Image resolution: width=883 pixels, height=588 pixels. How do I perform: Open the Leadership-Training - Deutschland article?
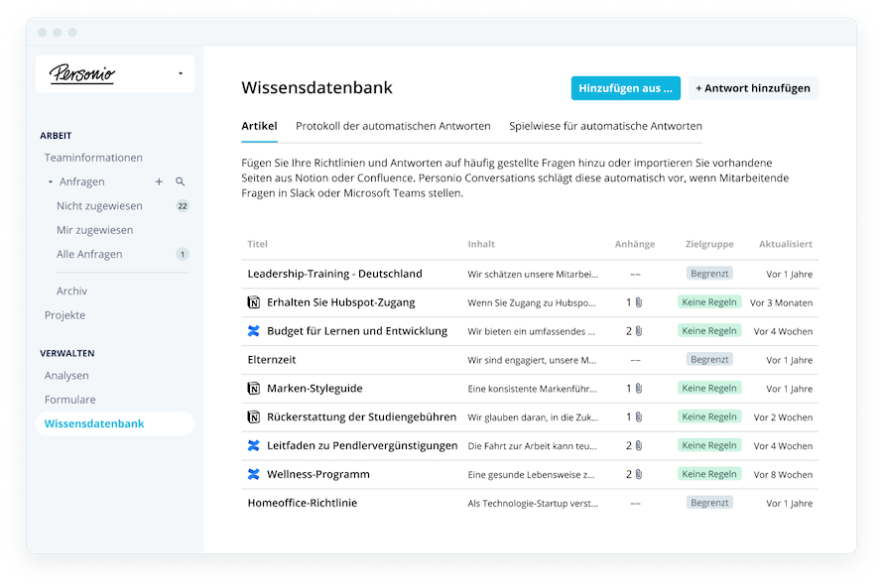334,274
